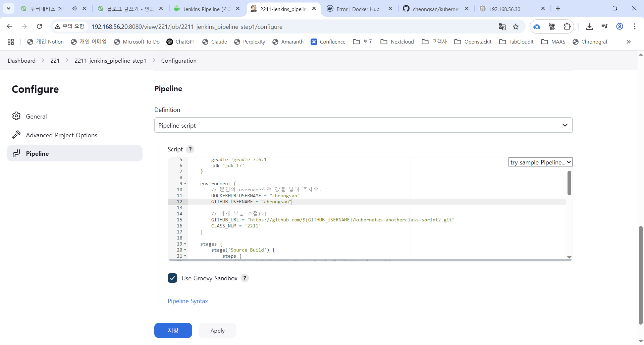This screenshot has width=644, height=345.
Task: Click the Groovy Sandbox help icon
Action: pos(245,278)
